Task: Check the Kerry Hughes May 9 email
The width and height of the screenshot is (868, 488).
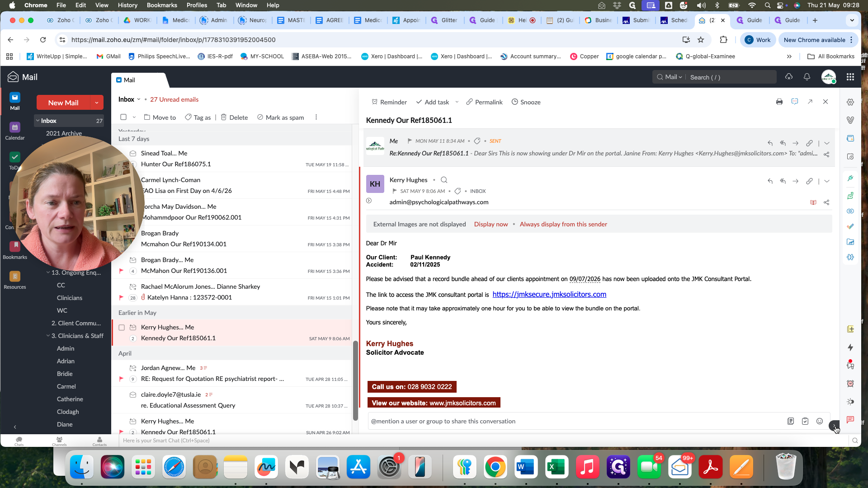Action: tap(122, 328)
